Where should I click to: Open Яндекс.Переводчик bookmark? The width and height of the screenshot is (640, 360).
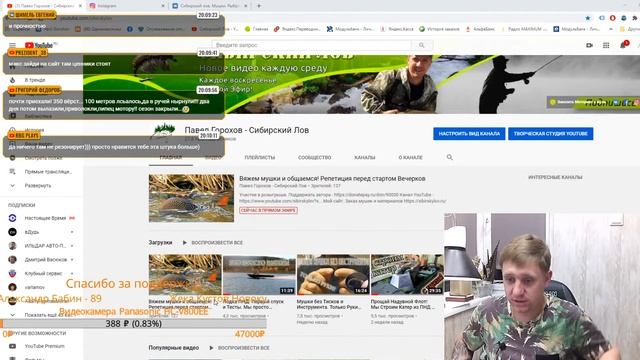pyautogui.click(x=298, y=29)
